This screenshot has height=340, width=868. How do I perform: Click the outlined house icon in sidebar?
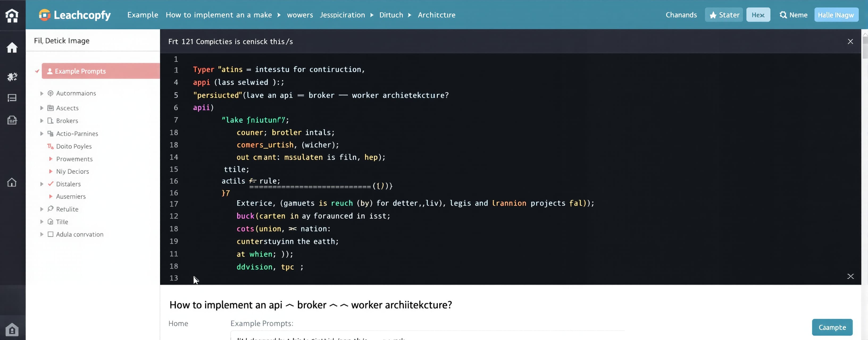(x=12, y=182)
